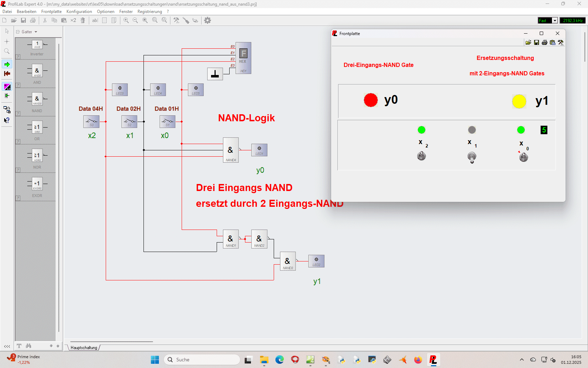Click the green arrow start simulation icon
The height and width of the screenshot is (368, 588).
click(7, 64)
